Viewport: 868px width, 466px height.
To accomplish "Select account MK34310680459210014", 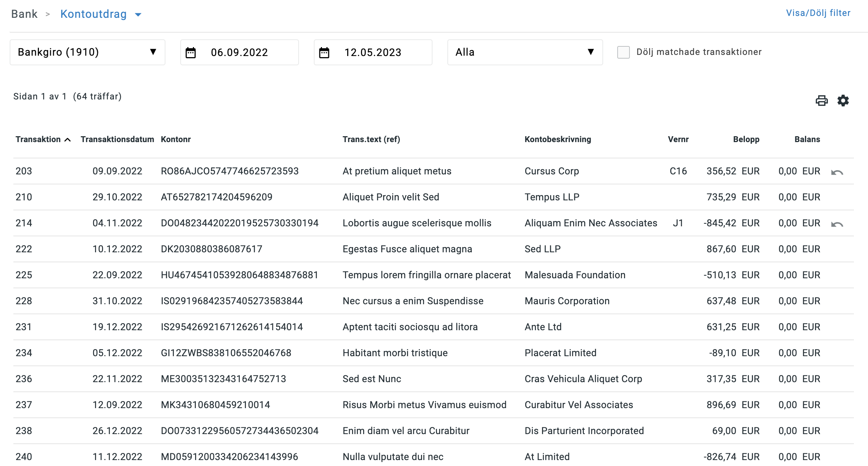I will click(x=215, y=405).
